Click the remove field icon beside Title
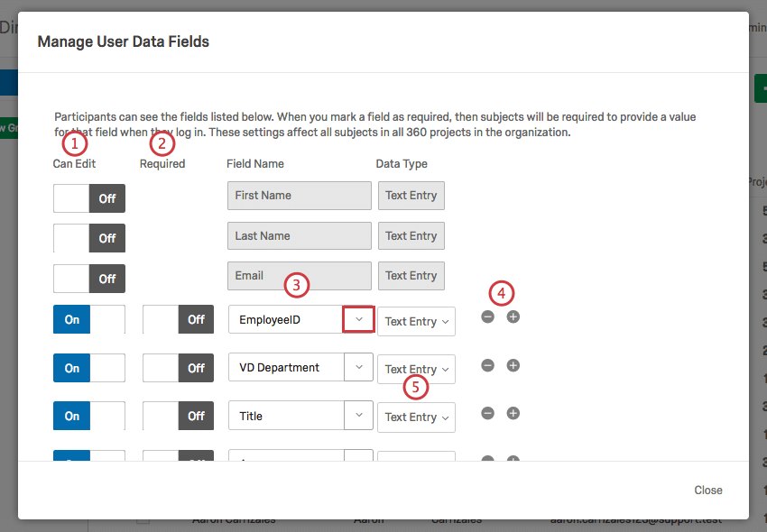Viewport: 767px width, 532px height. point(487,413)
